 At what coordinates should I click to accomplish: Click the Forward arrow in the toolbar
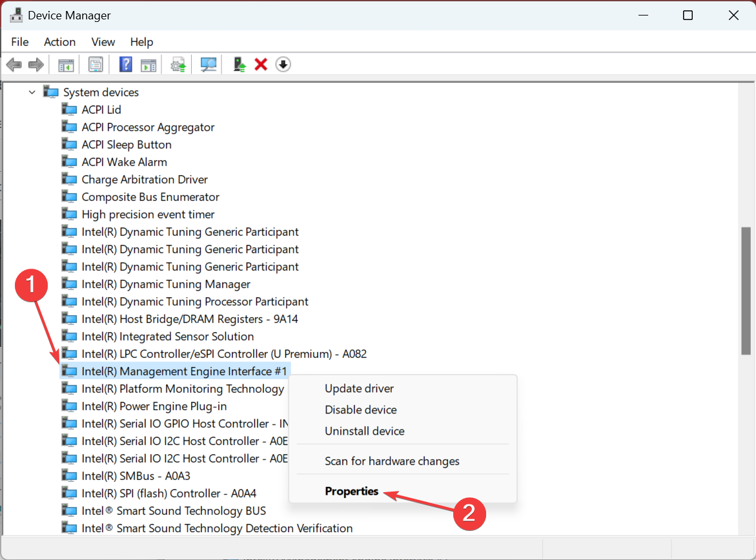pos(36,65)
